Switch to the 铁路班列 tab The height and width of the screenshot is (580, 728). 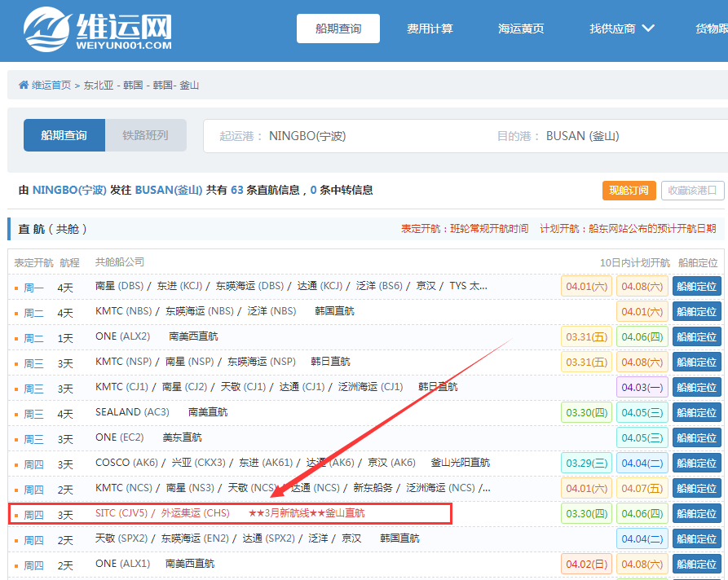pos(146,135)
